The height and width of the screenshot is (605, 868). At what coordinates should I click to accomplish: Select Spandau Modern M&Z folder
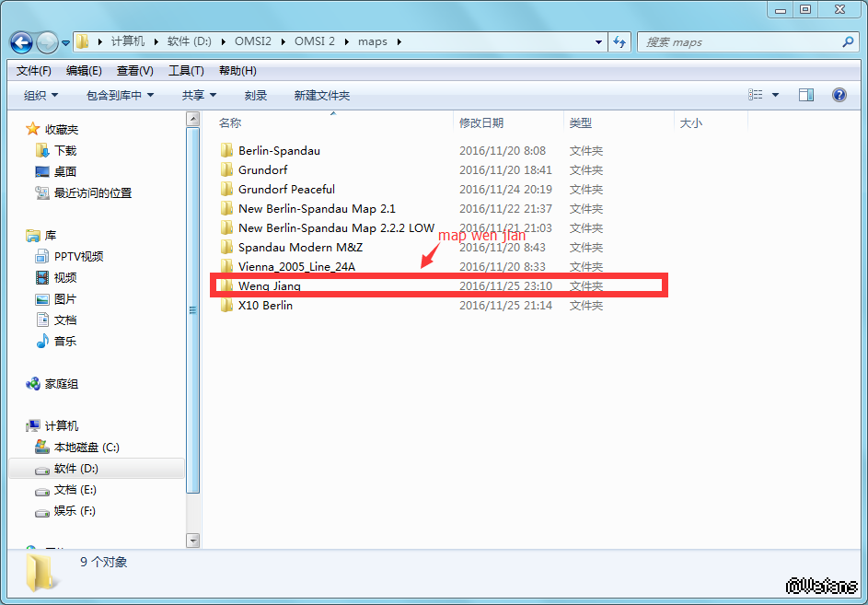(x=300, y=248)
